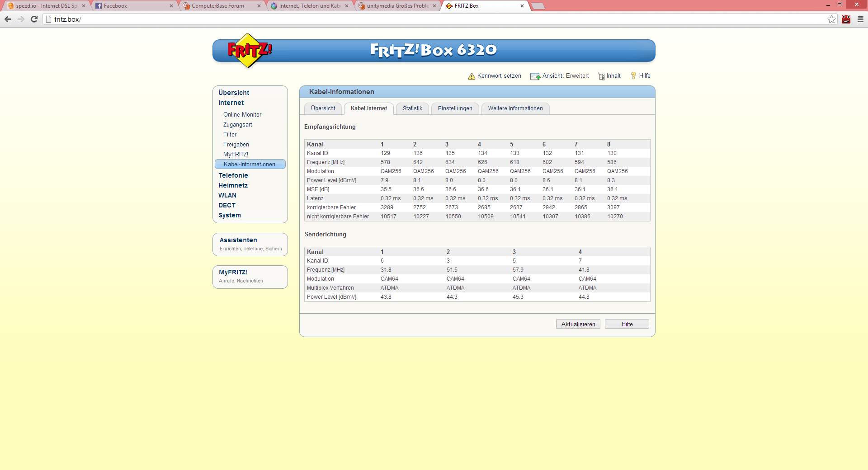868x470 pixels.
Task: Open DECT in the sidebar
Action: (227, 205)
